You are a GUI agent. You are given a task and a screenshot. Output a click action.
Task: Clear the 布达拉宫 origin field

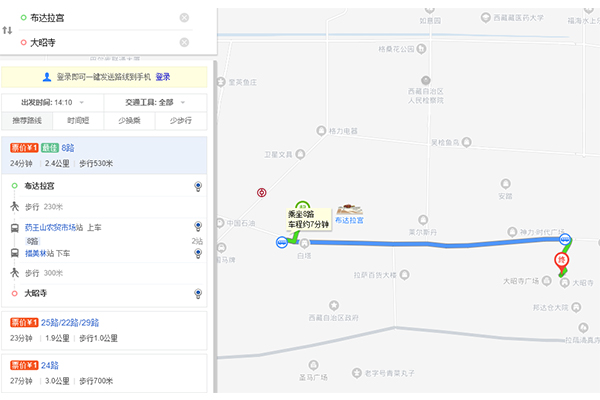tap(184, 18)
